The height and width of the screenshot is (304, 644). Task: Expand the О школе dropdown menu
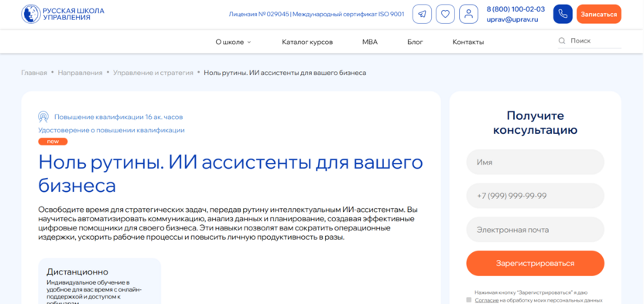click(x=233, y=42)
